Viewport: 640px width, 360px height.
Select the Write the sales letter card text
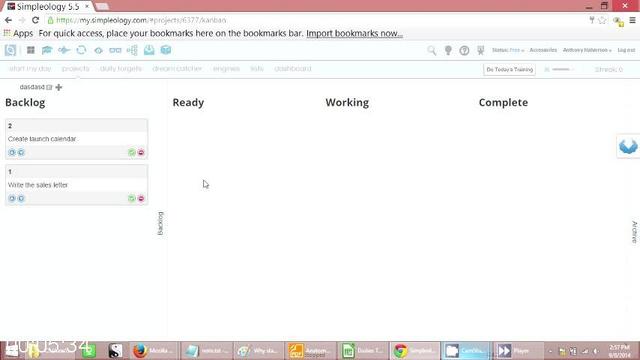click(x=38, y=185)
